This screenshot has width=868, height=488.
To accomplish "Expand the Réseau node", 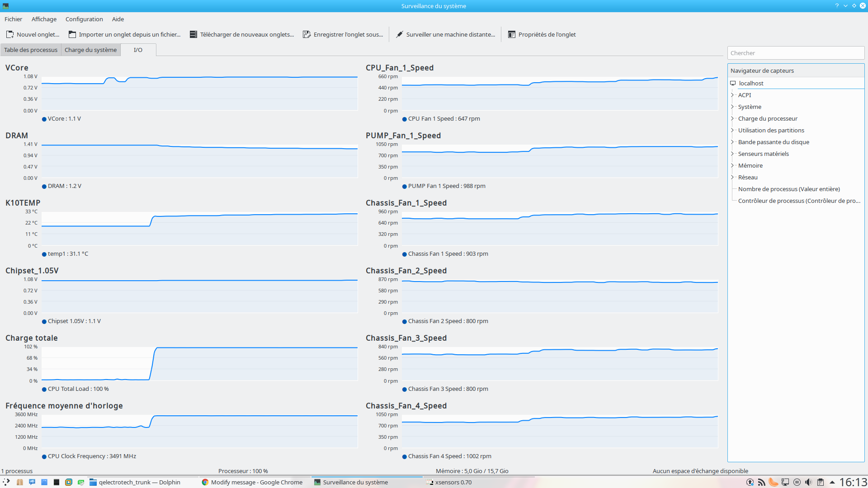I will click(x=732, y=177).
